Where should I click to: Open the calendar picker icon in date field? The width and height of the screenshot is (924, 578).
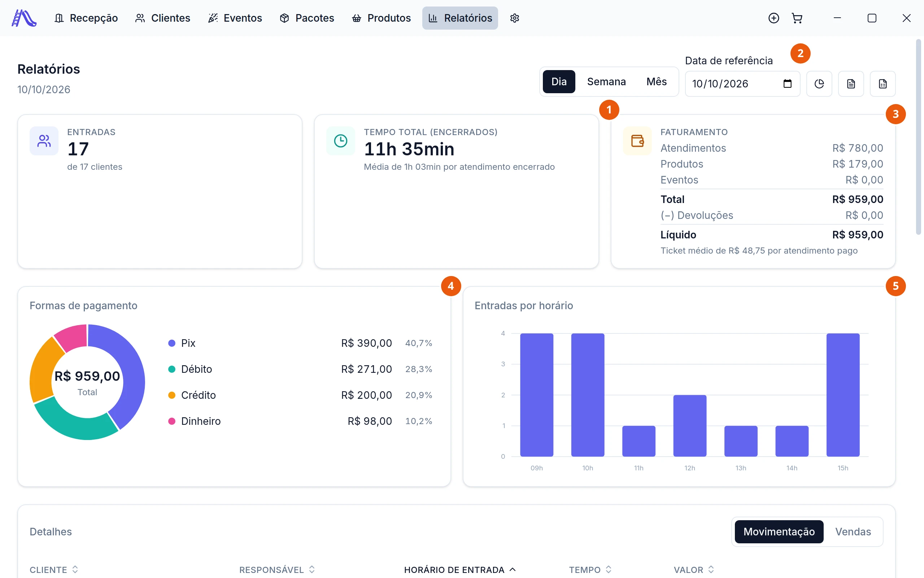click(x=787, y=84)
